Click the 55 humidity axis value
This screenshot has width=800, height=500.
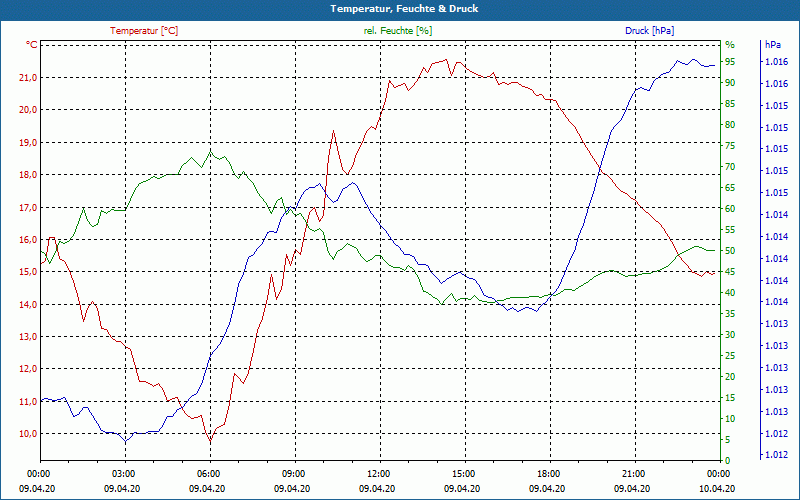[x=730, y=230]
